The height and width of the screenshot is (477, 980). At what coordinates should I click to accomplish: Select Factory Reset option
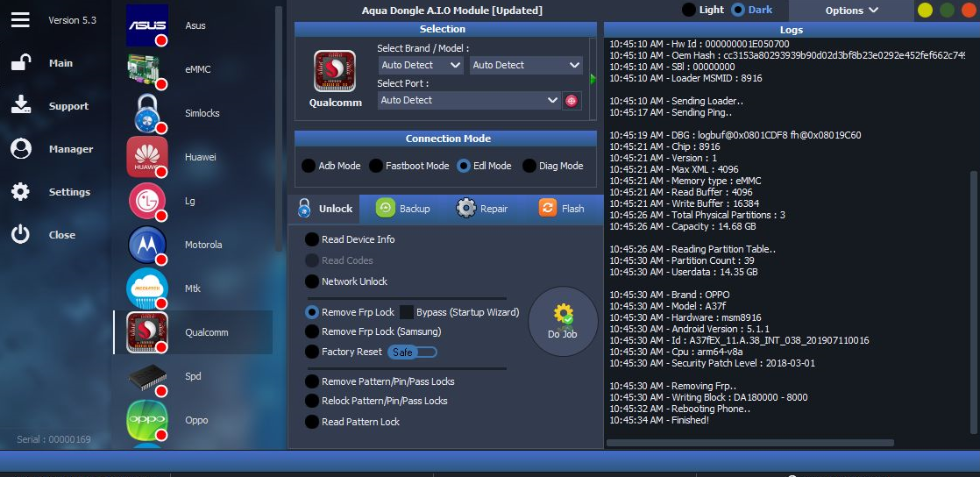click(x=311, y=352)
